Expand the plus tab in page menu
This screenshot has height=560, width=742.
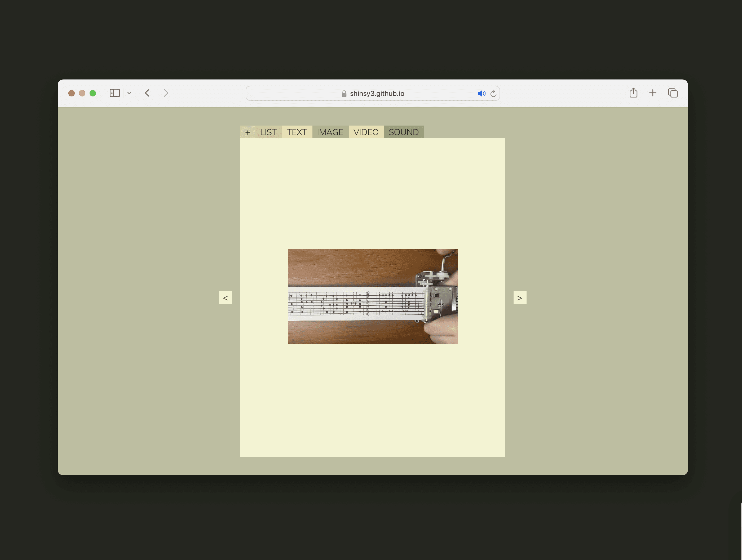point(248,132)
